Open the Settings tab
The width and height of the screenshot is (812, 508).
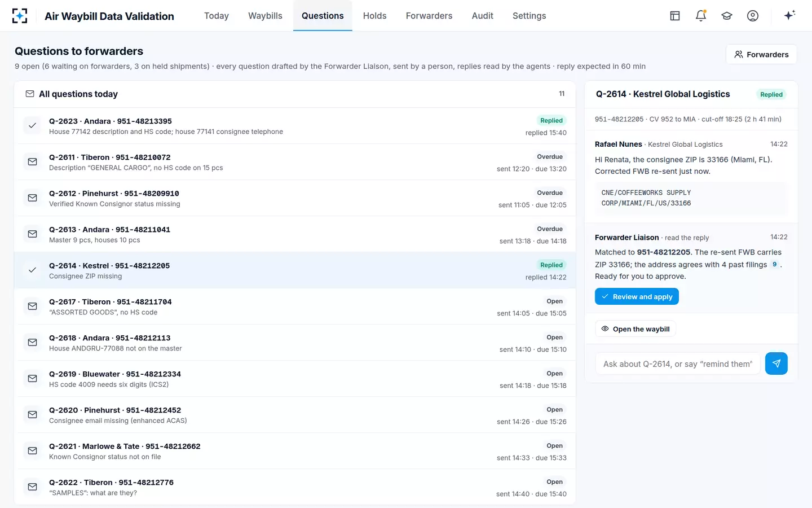[x=529, y=16]
